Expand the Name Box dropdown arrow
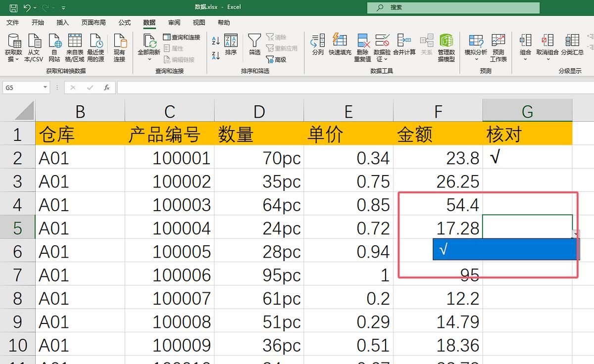594x364 pixels. pyautogui.click(x=46, y=88)
